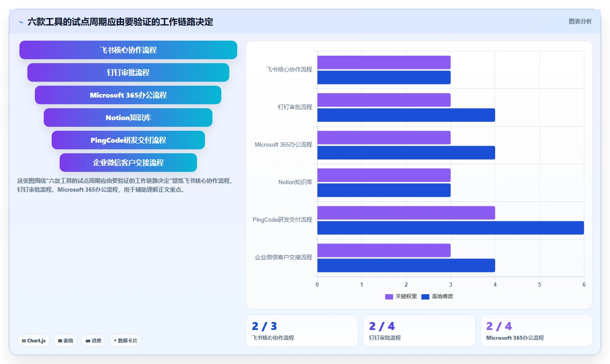Select the 钉钉审批流程 funnel stage
This screenshot has height=364, width=610.
pos(128,72)
